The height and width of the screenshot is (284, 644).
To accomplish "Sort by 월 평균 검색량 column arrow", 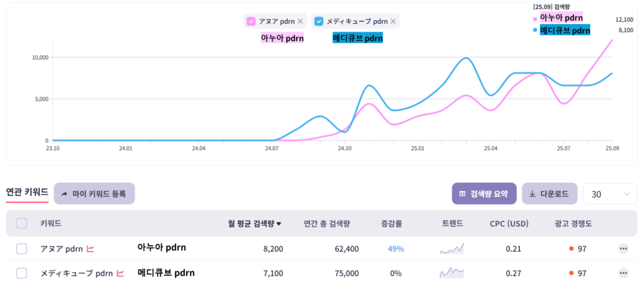I will click(x=279, y=224).
